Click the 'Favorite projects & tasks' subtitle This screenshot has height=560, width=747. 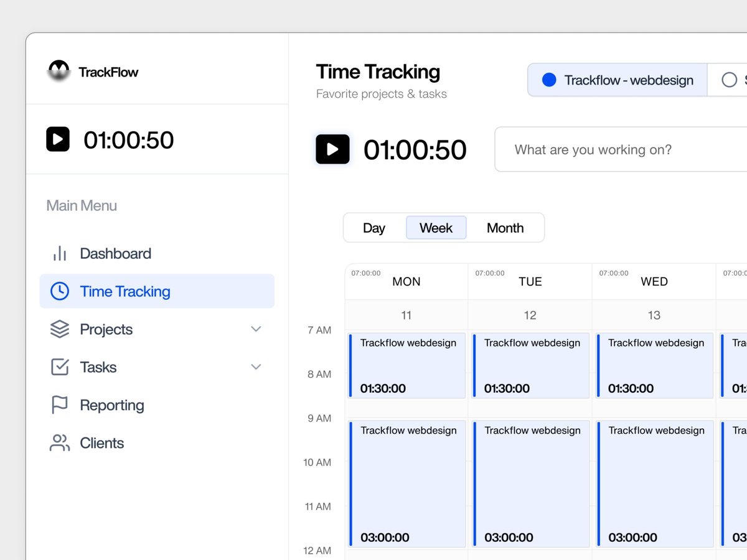[x=382, y=94]
